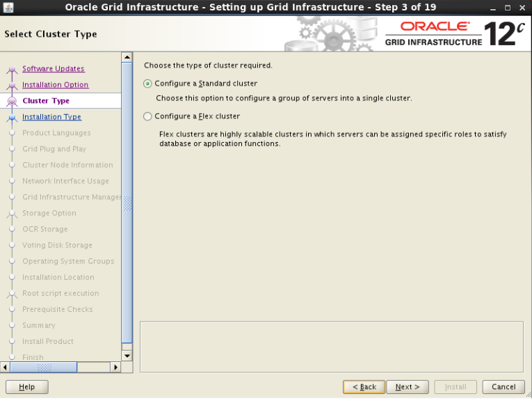The height and width of the screenshot is (401, 532).
Task: Click the Product Languages step node icon
Action: point(13,133)
